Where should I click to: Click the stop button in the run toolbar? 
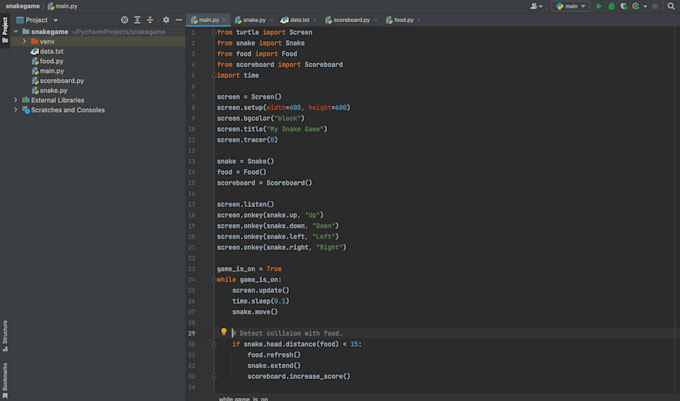click(655, 7)
